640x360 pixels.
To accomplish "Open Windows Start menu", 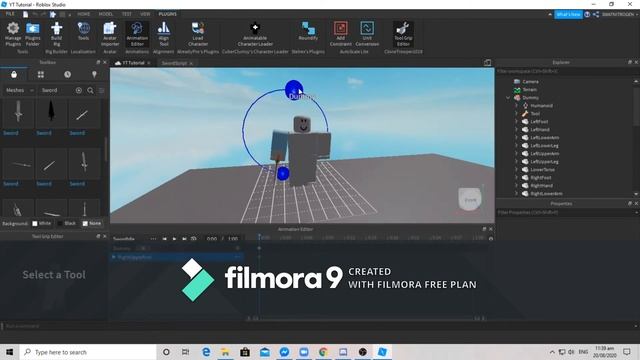I will (10, 352).
